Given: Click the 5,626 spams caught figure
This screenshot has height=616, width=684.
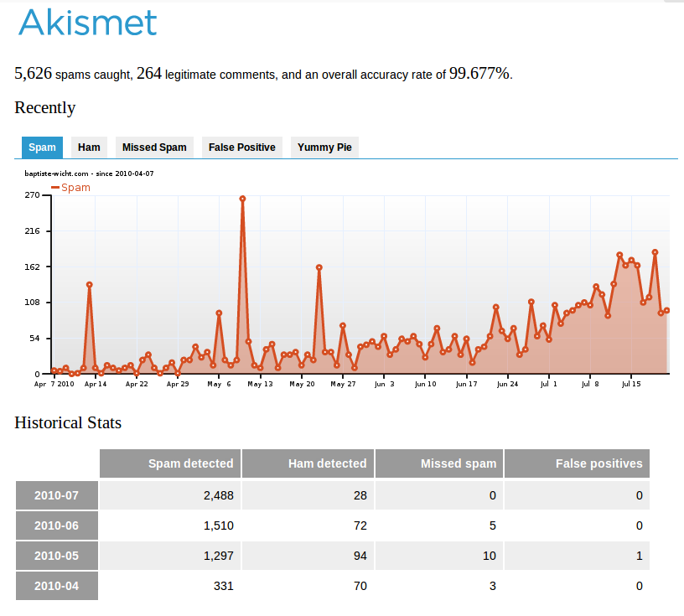Looking at the screenshot, I should (x=34, y=73).
